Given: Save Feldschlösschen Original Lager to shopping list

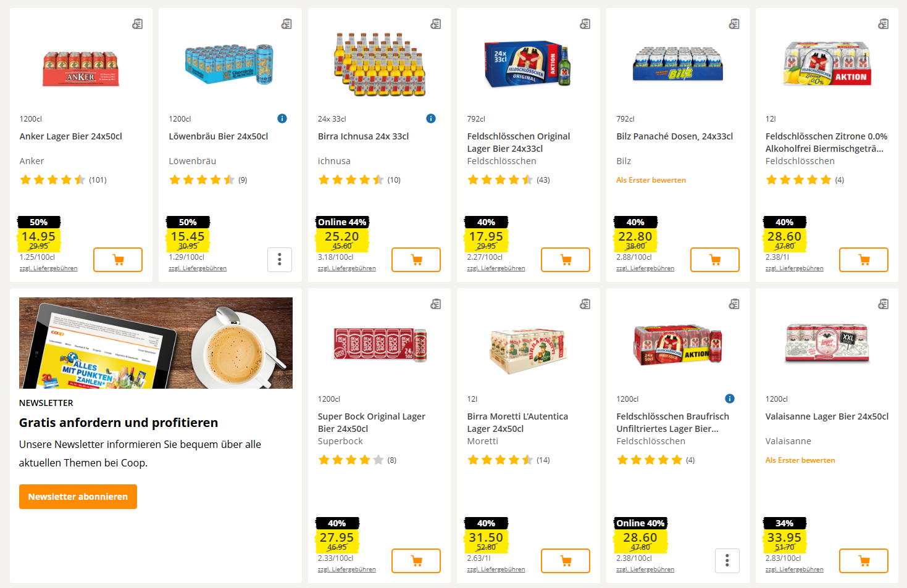Looking at the screenshot, I should [585, 24].
